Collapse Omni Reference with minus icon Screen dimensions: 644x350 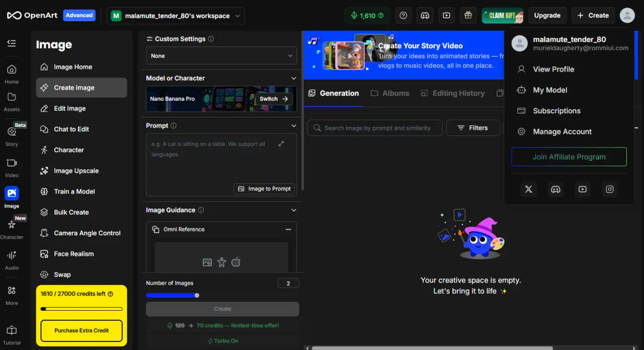288,229
